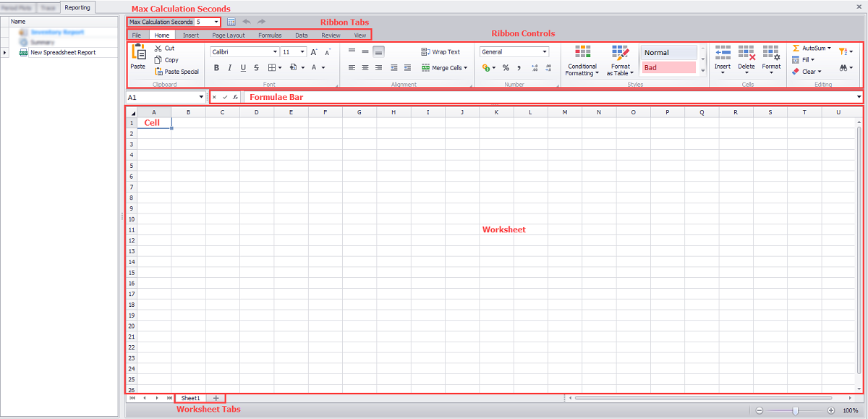Increase font size with the larger A icon
Viewport: 868px width, 419px height.
click(314, 52)
